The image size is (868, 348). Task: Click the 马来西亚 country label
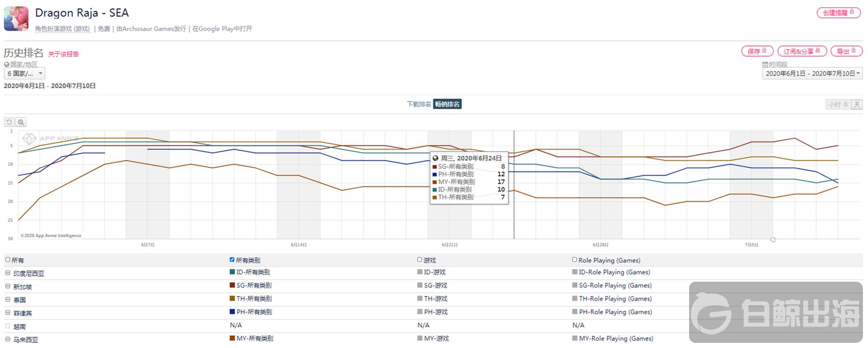coord(26,340)
